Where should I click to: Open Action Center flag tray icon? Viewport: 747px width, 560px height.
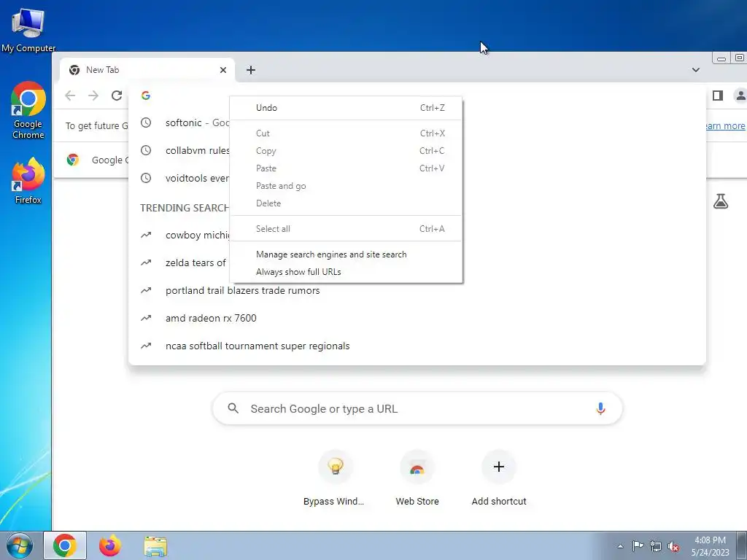point(638,546)
